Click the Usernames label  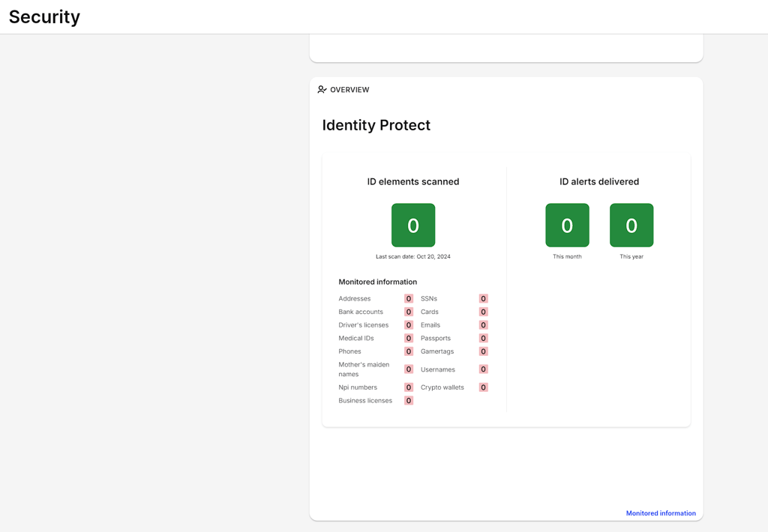(x=438, y=369)
